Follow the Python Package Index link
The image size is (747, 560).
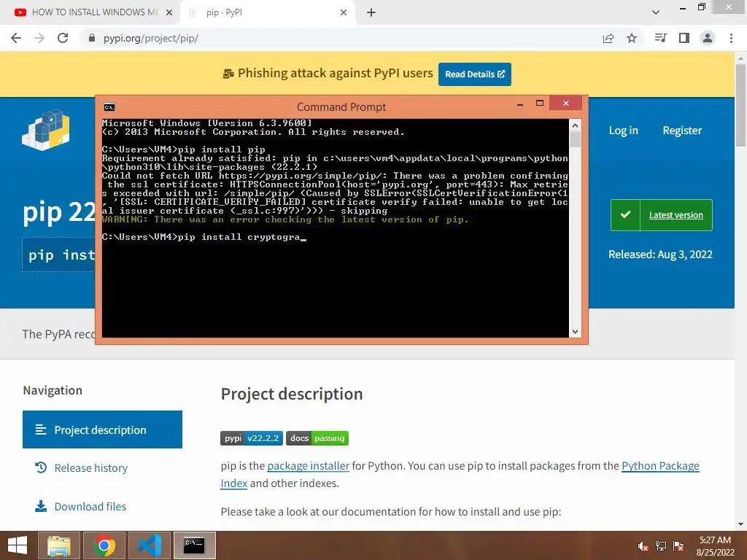click(660, 466)
